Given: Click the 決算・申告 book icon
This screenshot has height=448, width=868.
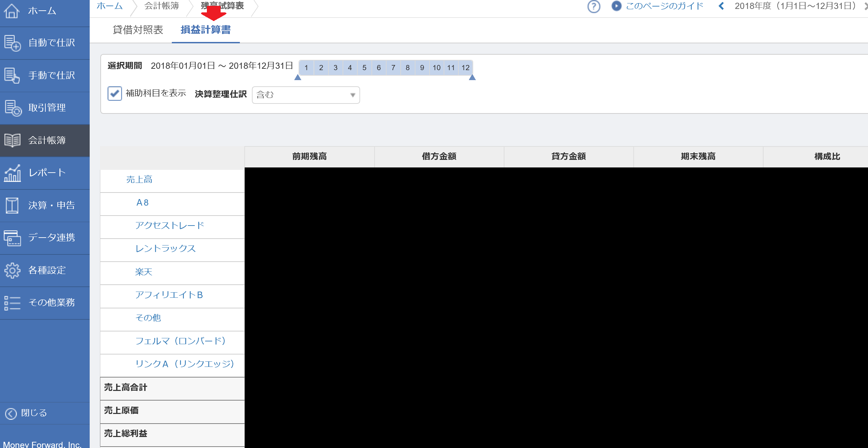Looking at the screenshot, I should point(12,205).
